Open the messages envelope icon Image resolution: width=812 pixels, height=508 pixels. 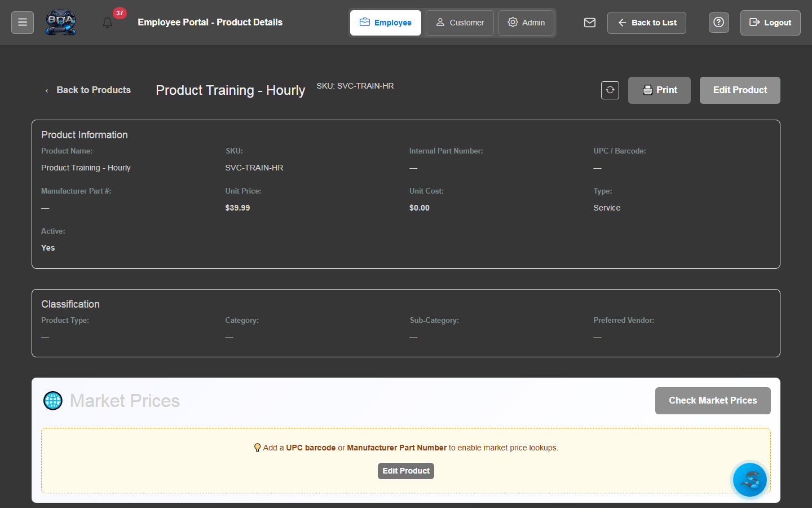point(590,23)
